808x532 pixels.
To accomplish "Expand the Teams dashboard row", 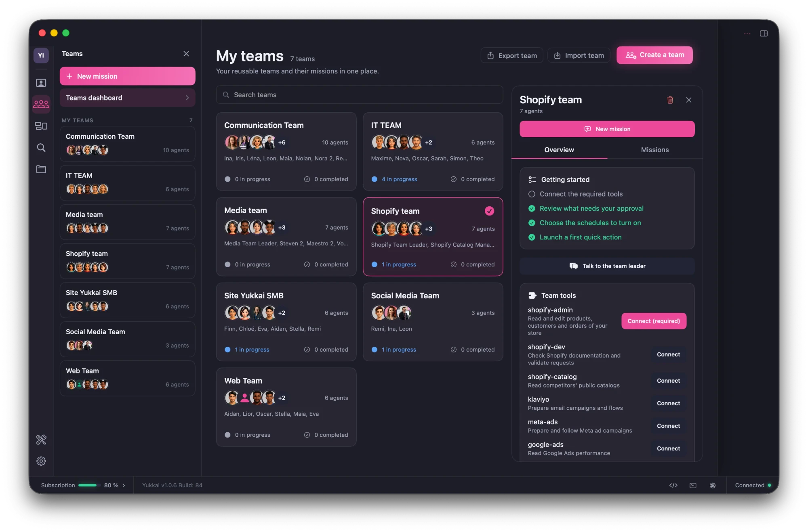I will 127,98.
